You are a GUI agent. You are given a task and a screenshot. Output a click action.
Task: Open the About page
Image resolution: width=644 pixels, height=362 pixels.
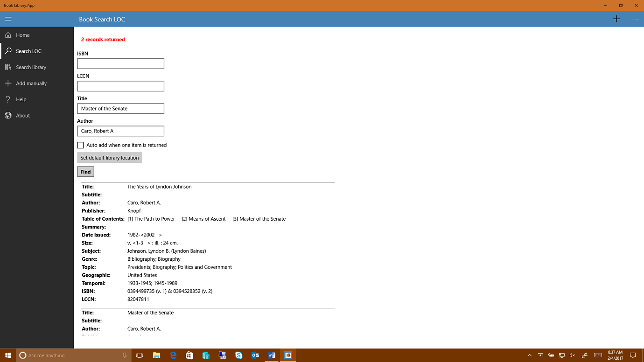point(37,116)
